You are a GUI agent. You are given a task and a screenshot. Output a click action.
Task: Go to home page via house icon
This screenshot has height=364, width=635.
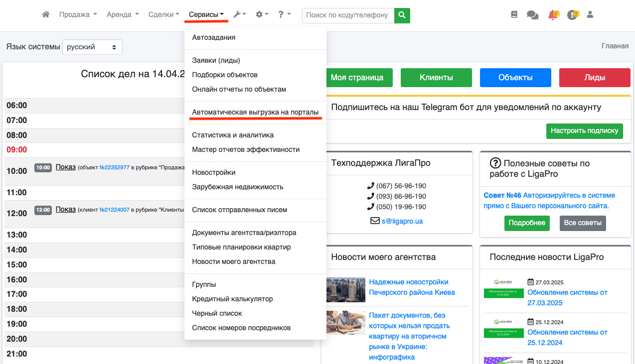pyautogui.click(x=46, y=15)
